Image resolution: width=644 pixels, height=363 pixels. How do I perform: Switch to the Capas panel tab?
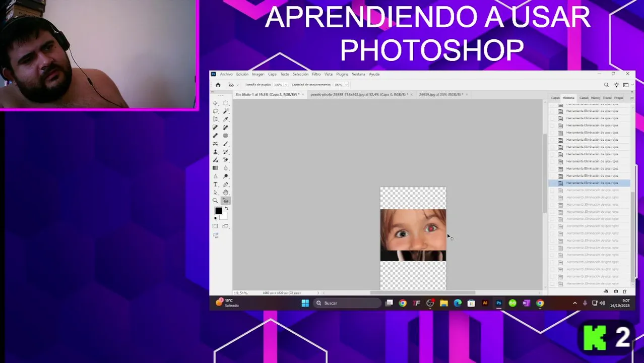click(555, 98)
